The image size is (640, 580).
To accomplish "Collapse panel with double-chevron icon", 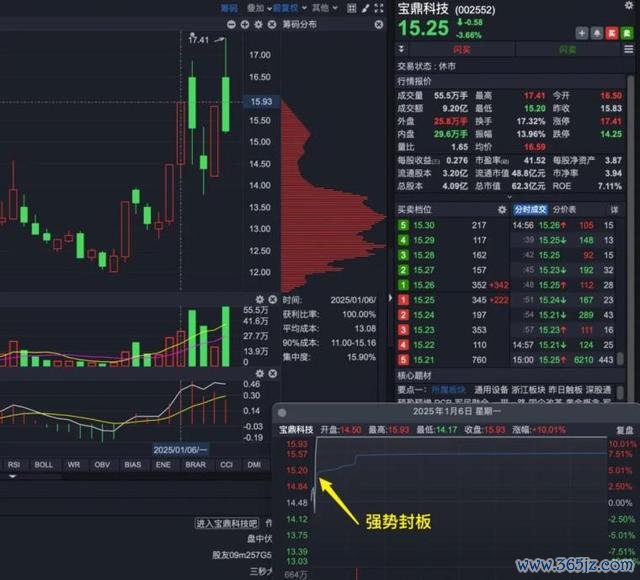I will coord(401,49).
